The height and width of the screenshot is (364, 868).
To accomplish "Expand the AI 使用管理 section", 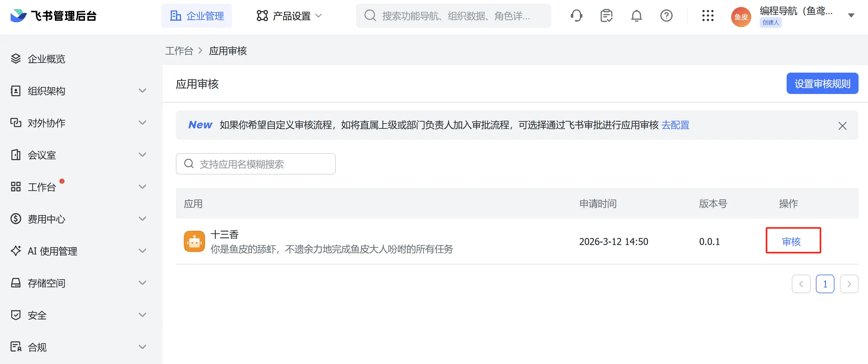I will click(x=143, y=251).
